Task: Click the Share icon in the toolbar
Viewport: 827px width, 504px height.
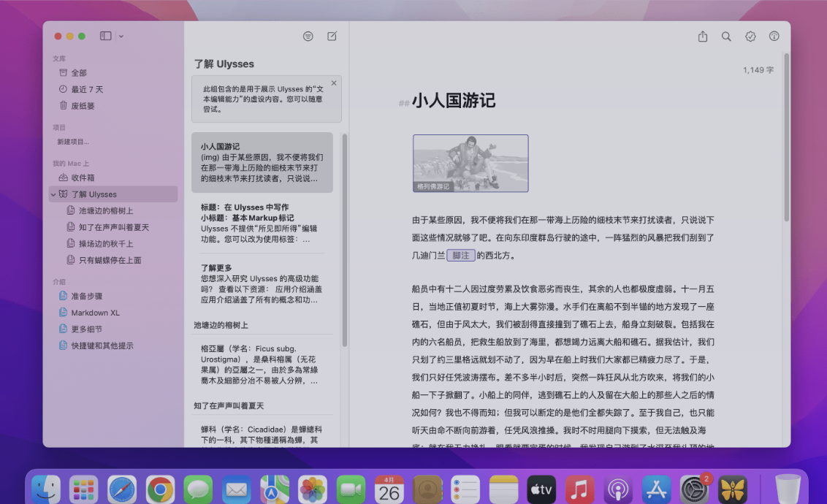Action: pos(702,36)
